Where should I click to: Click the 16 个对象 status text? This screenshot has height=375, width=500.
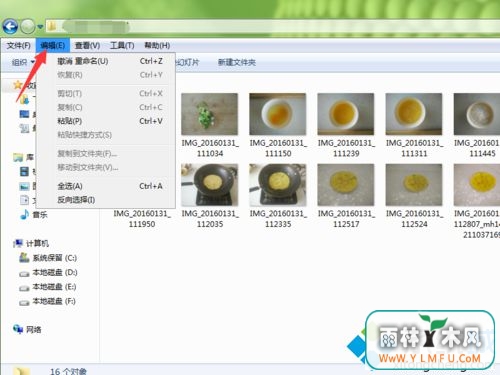68,371
